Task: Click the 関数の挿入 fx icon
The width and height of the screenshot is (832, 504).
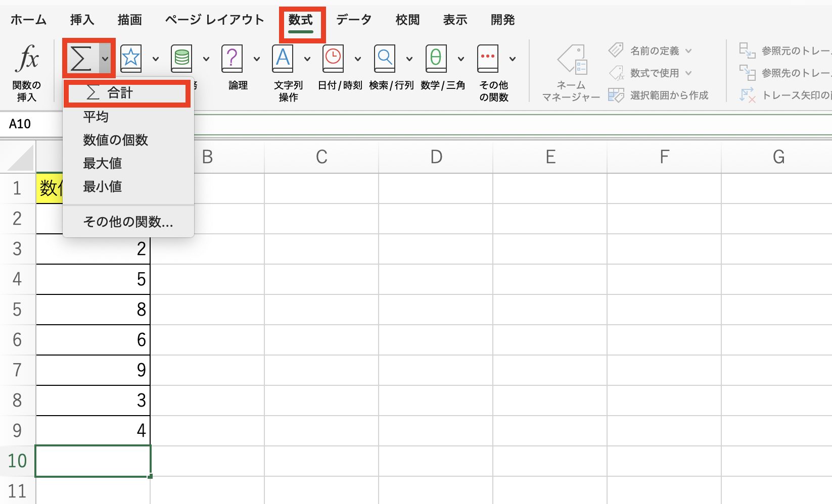Action: click(27, 59)
